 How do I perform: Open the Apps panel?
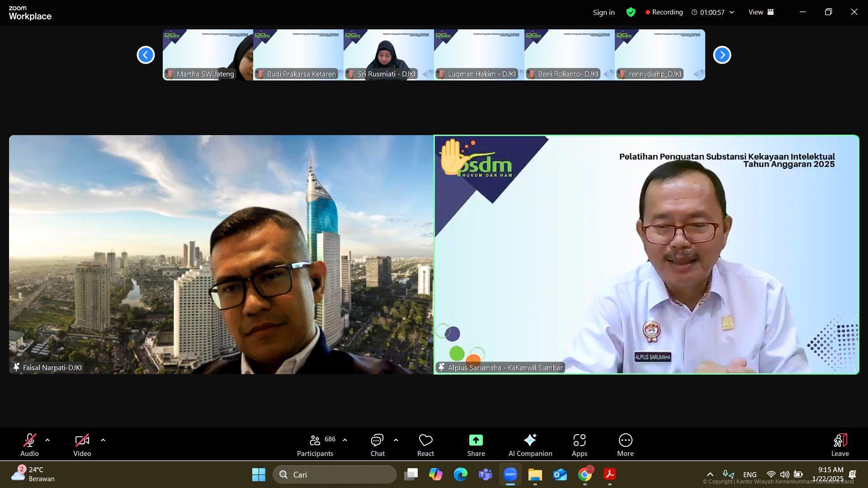(579, 445)
